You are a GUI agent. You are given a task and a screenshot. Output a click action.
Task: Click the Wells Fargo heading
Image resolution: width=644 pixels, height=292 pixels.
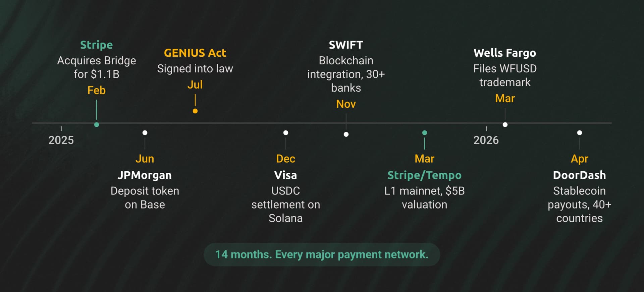tap(505, 53)
